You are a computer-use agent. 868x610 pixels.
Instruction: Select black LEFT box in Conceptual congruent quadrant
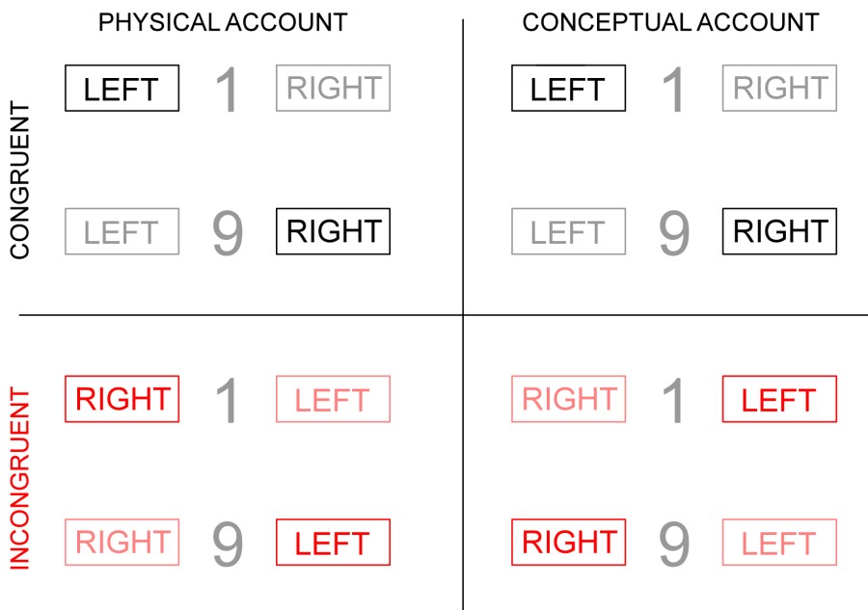click(567, 89)
